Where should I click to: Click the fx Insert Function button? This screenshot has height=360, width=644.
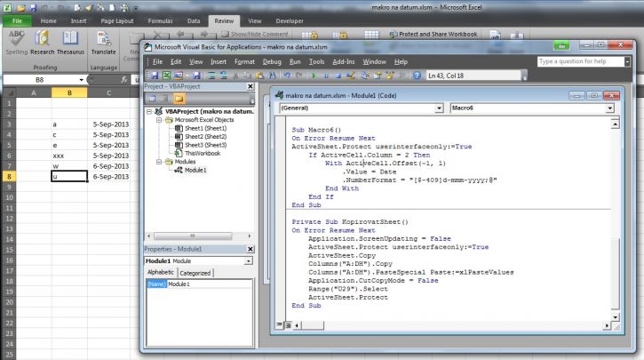(124, 80)
